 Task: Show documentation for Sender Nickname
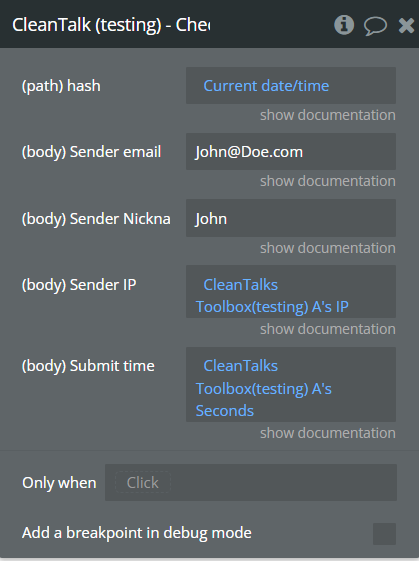328,248
